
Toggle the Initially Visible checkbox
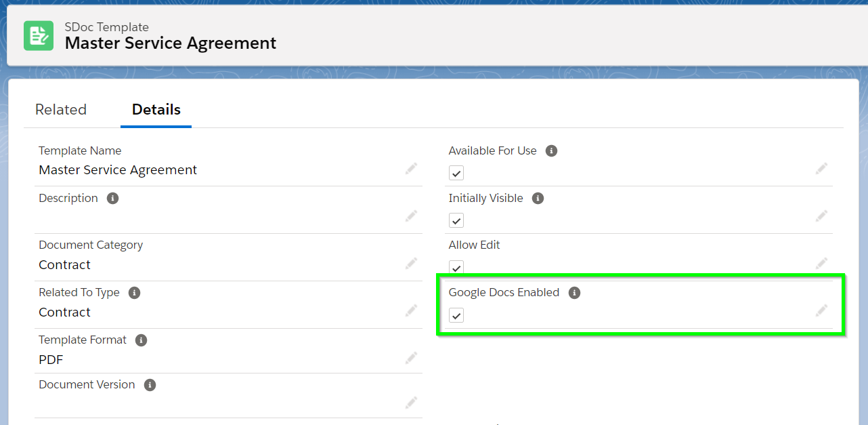[x=456, y=220]
